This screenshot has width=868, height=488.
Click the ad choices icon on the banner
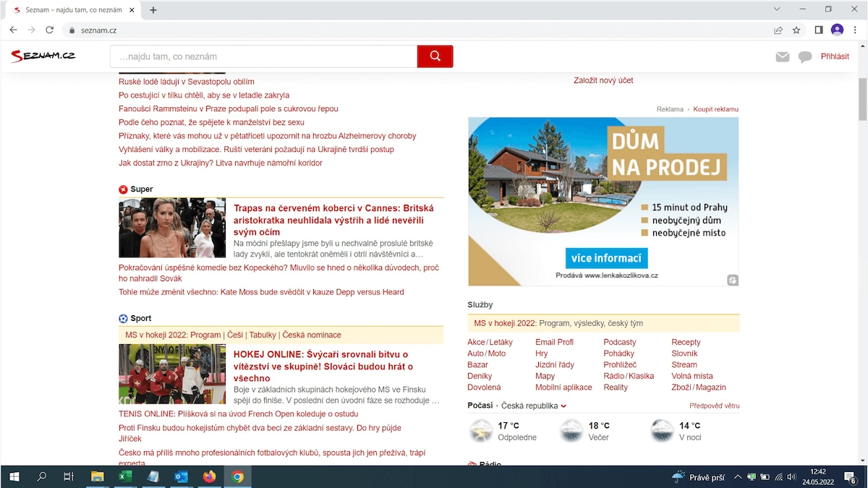coord(732,280)
